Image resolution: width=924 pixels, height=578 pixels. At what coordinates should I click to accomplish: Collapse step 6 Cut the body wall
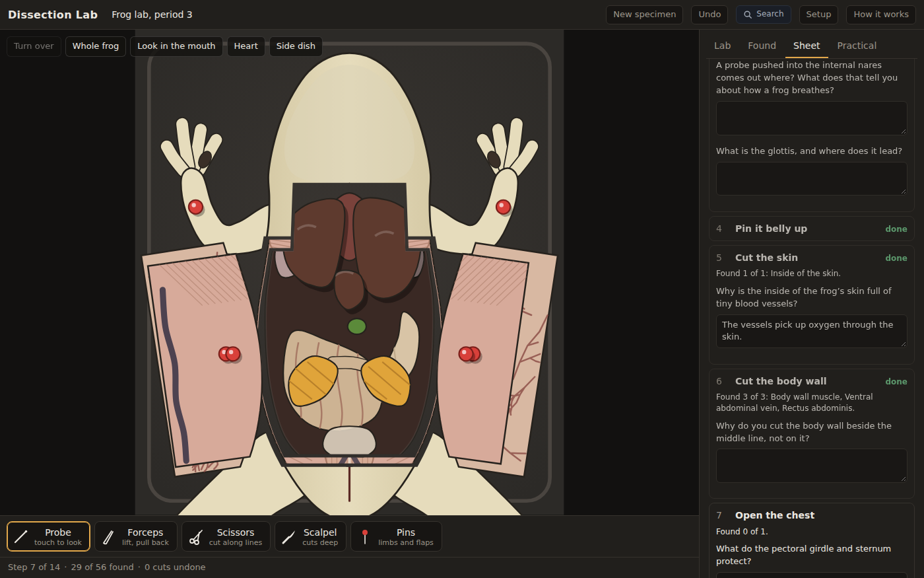click(811, 381)
